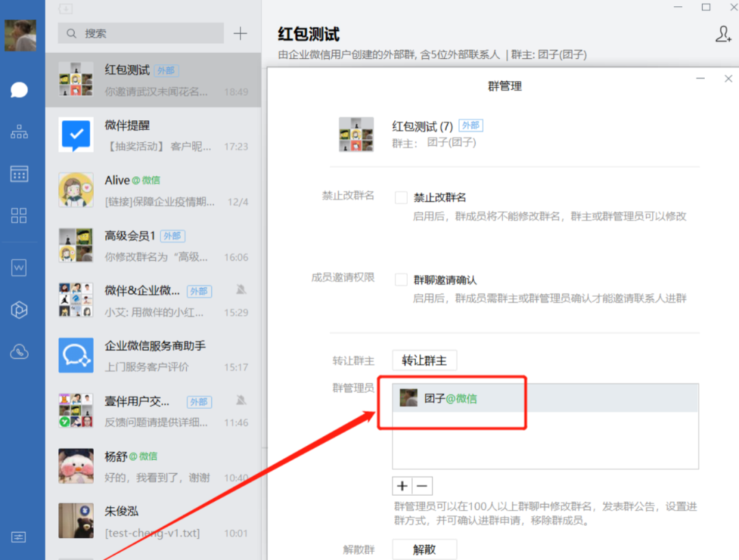This screenshot has width=739, height=560.
Task: Click the 解散 button to disband group
Action: 424,549
